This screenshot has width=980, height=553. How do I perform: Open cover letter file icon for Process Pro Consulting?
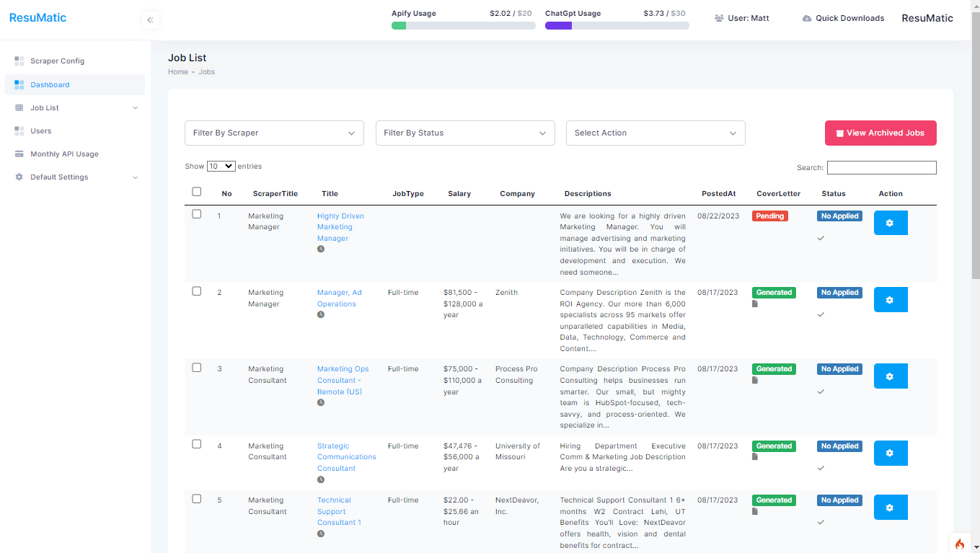tap(755, 380)
